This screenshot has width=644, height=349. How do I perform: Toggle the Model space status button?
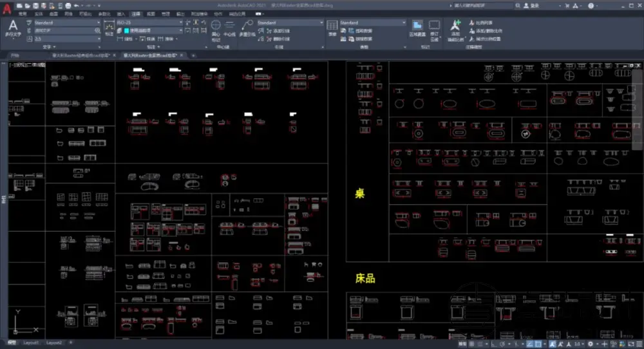(462, 343)
